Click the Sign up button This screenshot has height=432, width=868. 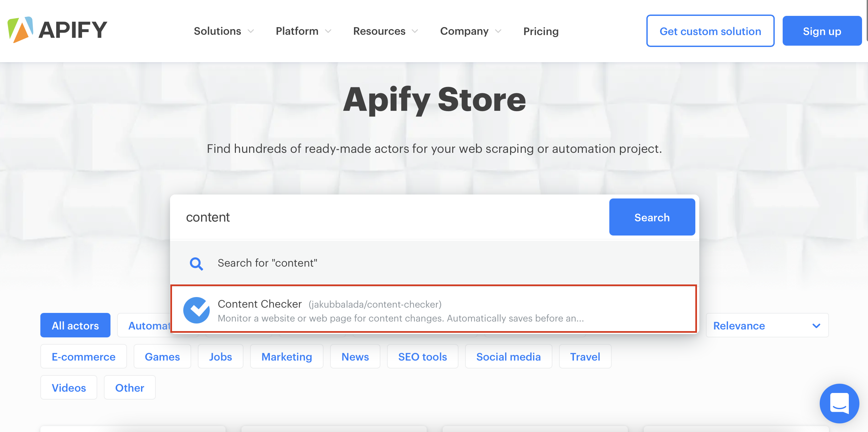[821, 31]
